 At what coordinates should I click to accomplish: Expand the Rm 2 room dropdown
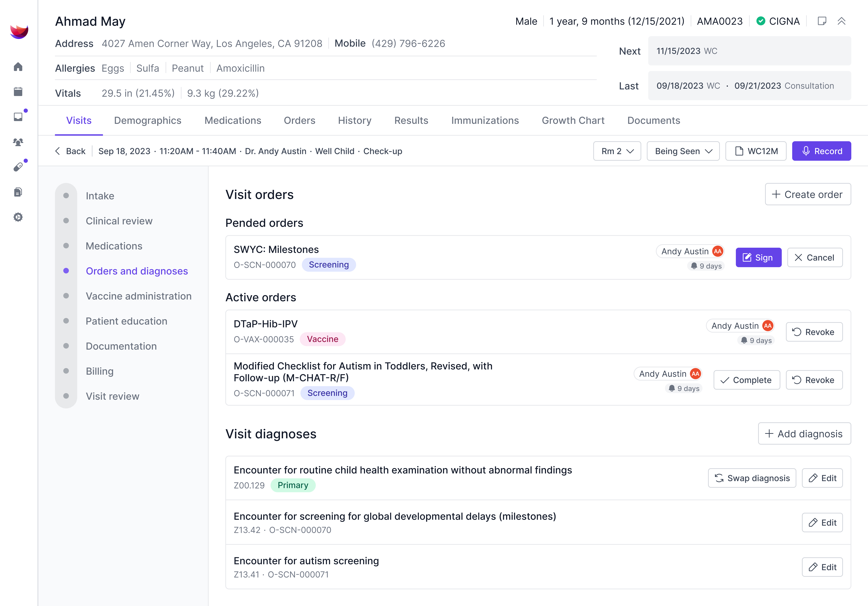coord(617,151)
